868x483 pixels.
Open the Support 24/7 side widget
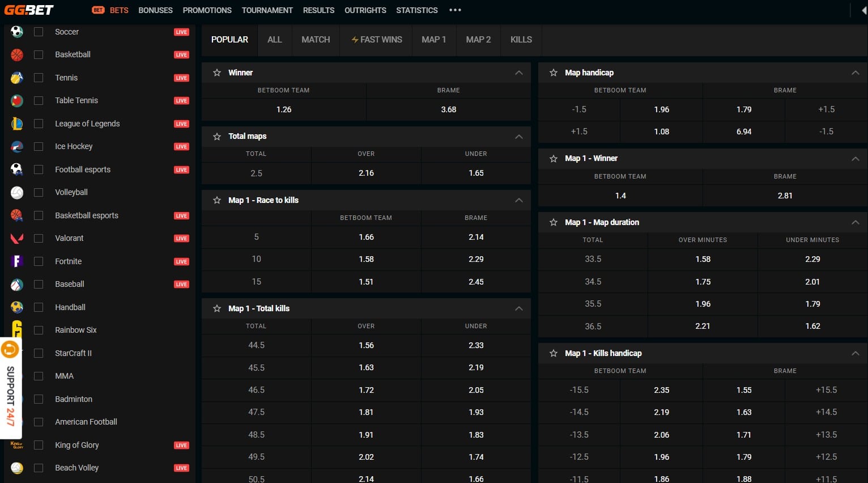[10, 388]
